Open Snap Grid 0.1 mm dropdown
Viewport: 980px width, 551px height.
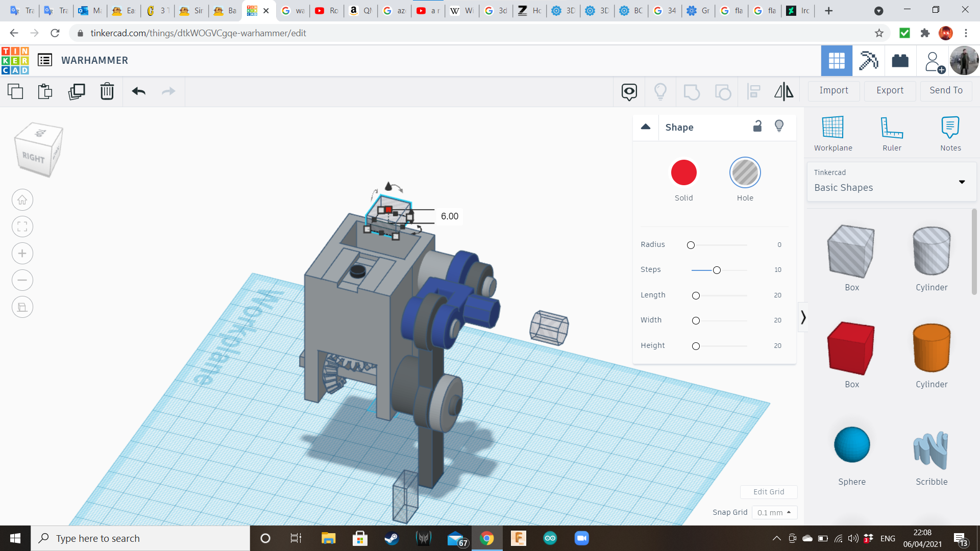coord(774,512)
